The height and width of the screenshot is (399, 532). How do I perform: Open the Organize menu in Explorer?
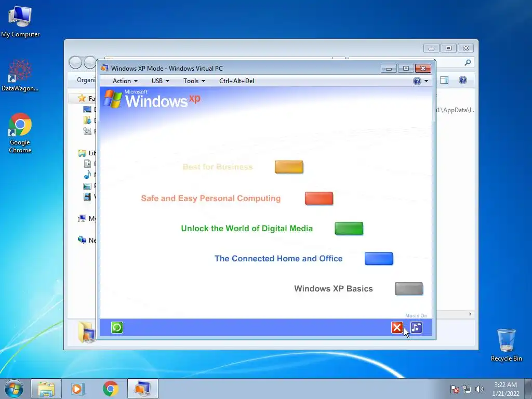point(86,80)
